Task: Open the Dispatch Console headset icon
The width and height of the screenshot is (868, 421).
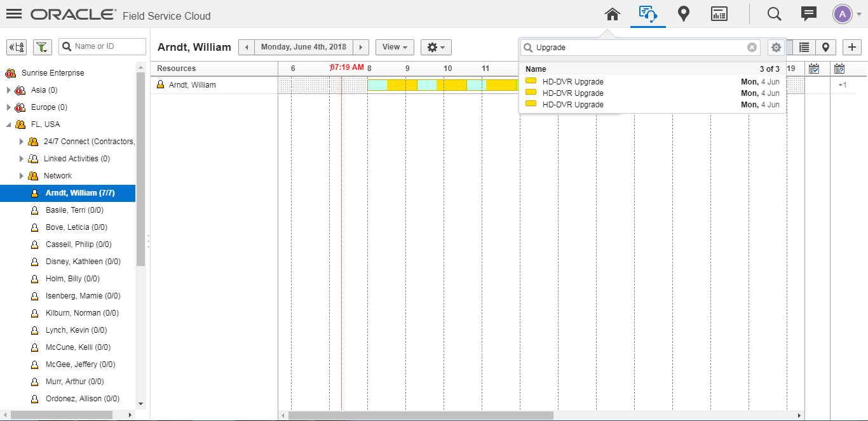Action: (648, 14)
